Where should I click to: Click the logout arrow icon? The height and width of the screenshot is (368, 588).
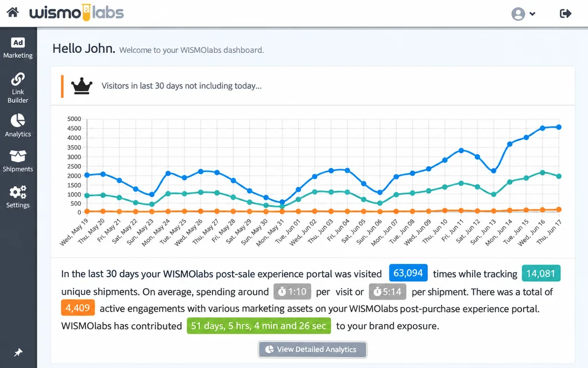566,14
